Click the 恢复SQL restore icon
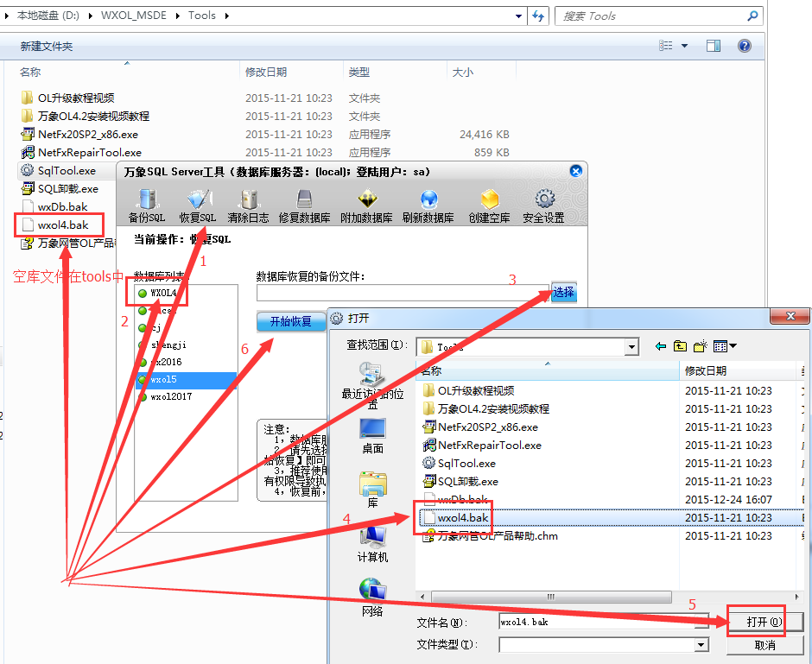The image size is (812, 664). (198, 203)
